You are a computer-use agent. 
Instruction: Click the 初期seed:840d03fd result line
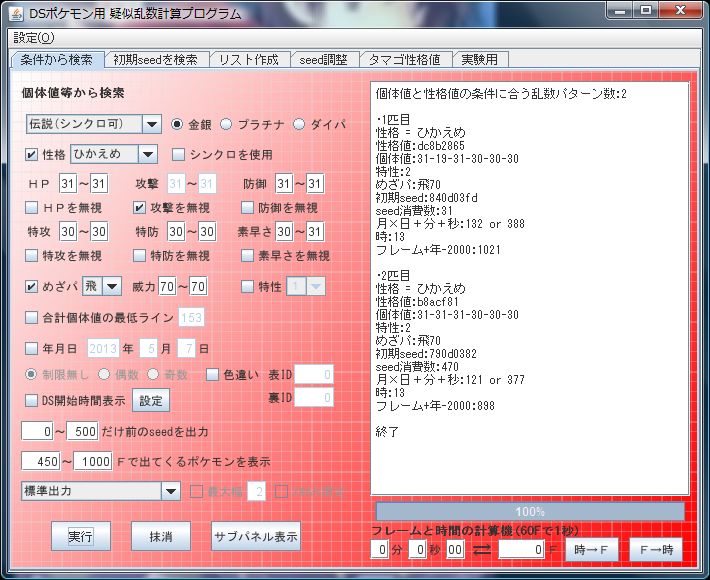(427, 198)
